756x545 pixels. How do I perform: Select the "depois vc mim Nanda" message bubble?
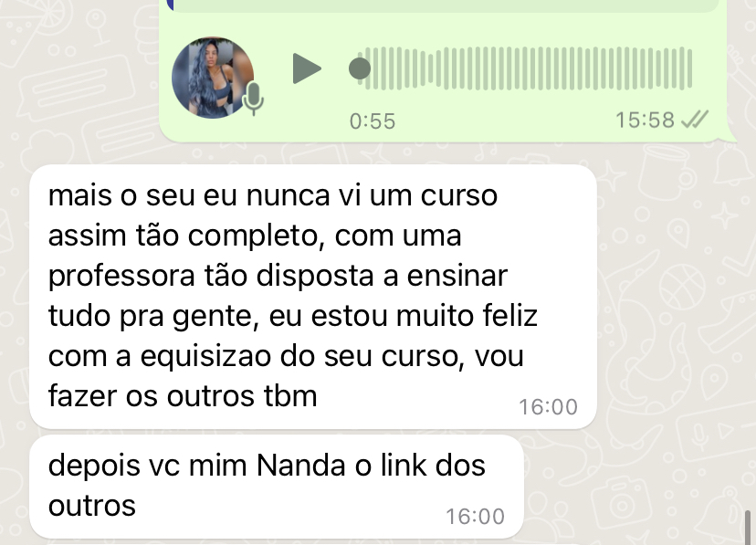click(277, 487)
